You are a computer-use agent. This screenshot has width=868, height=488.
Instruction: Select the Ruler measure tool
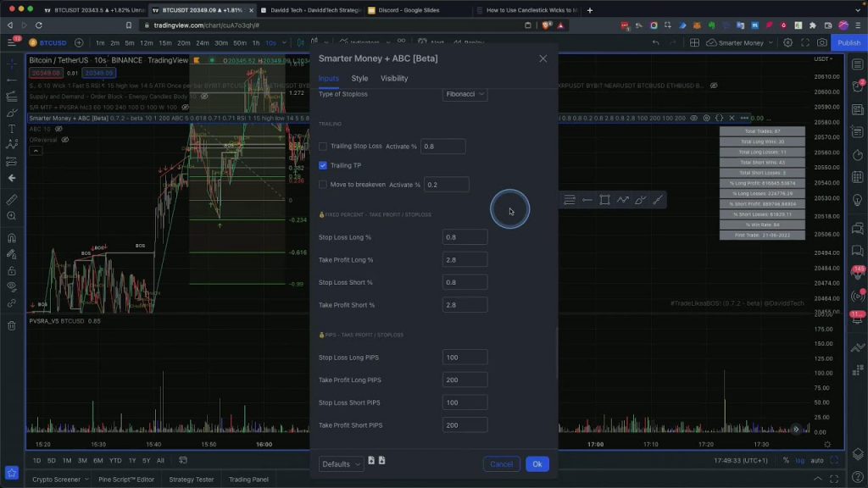12,201
